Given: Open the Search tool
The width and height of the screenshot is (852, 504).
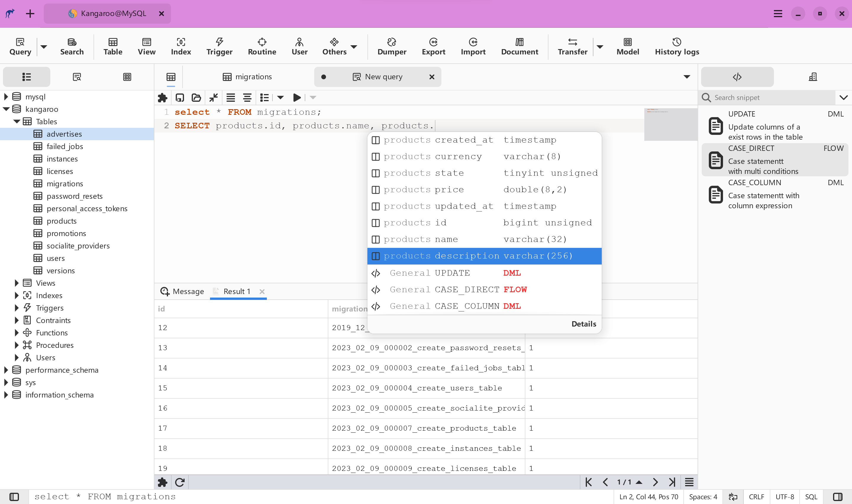Looking at the screenshot, I should 72,46.
